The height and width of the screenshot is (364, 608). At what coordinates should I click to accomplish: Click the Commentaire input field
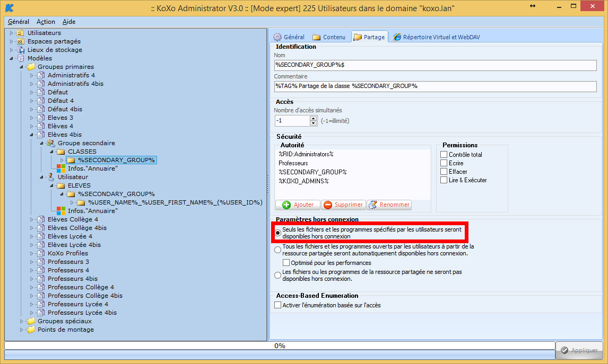pos(435,86)
